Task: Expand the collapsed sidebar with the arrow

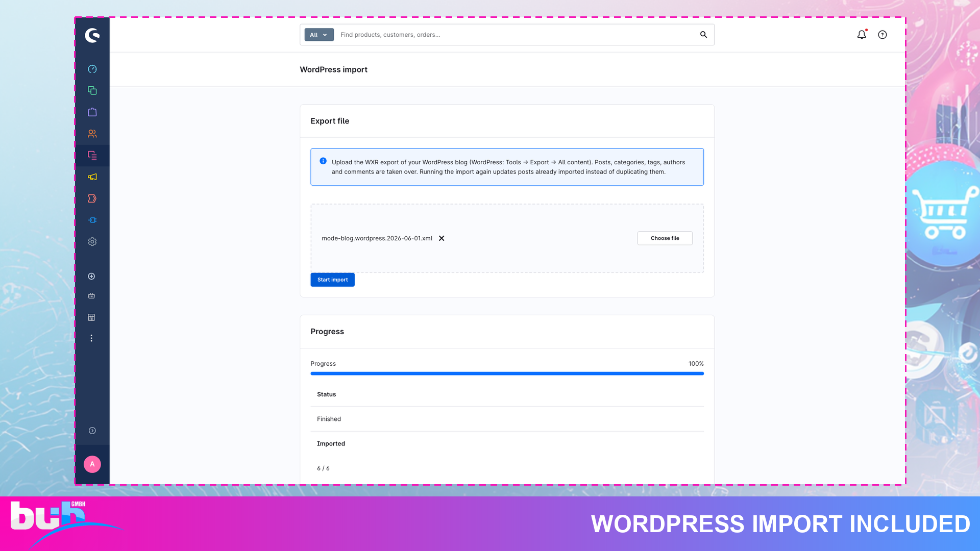Action: click(92, 431)
